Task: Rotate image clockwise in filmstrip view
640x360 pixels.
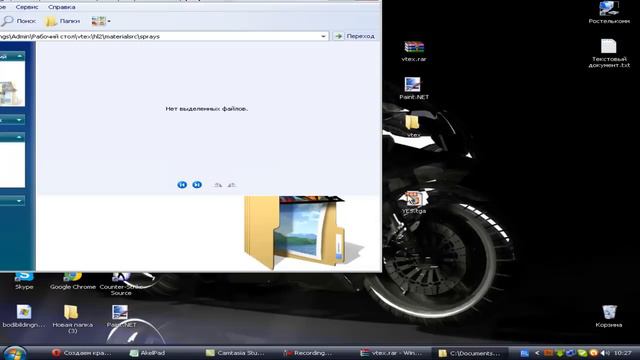Action: (x=218, y=185)
